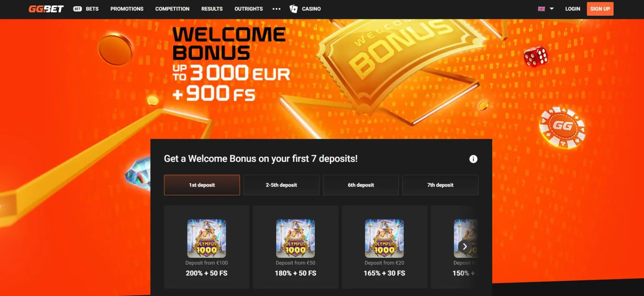Screen dimensions: 644x296
Task: Click the BET badge icon beside Bets
Action: (78, 9)
